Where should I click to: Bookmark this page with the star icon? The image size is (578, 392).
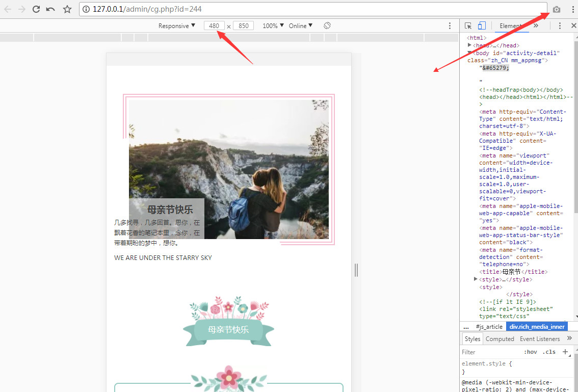(x=67, y=9)
